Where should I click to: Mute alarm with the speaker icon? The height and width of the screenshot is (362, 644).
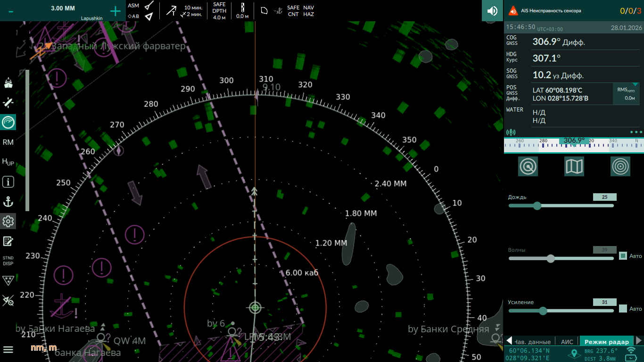(492, 11)
